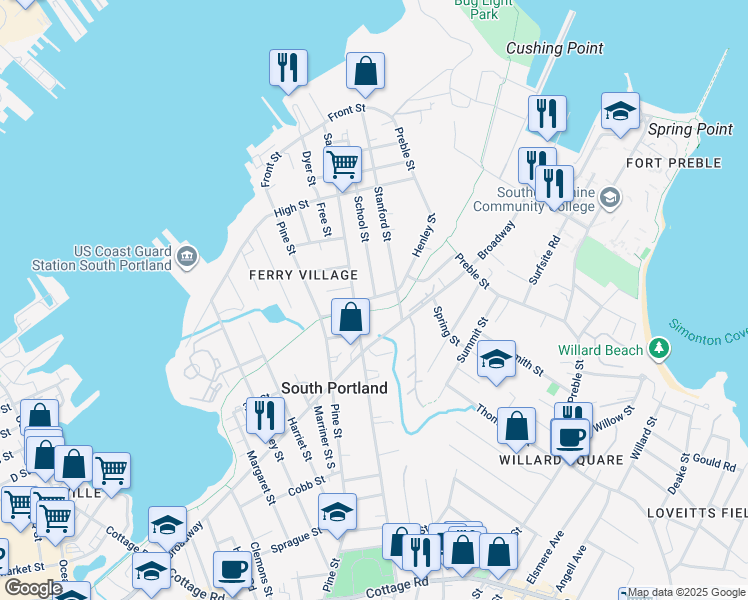Screen dimensions: 748x600
Task: Select the graduation cap marker beside Summit St
Action: point(496,361)
